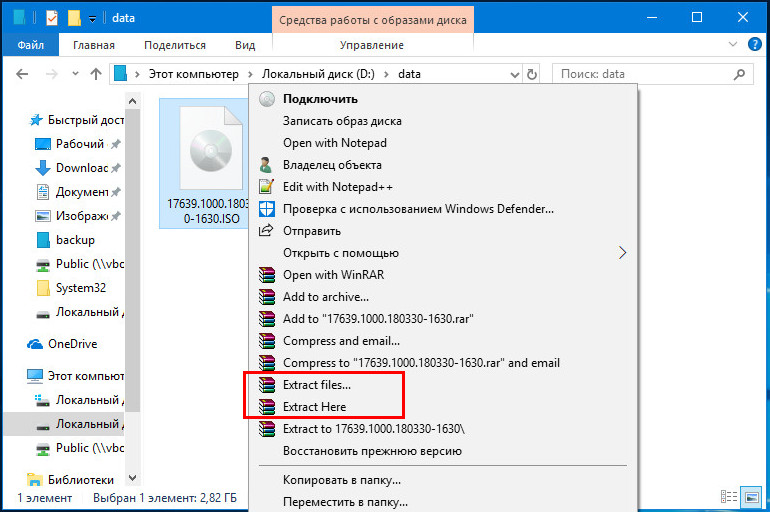770x512 pixels.
Task: Click the Владелец объекта person icon
Action: point(266,165)
